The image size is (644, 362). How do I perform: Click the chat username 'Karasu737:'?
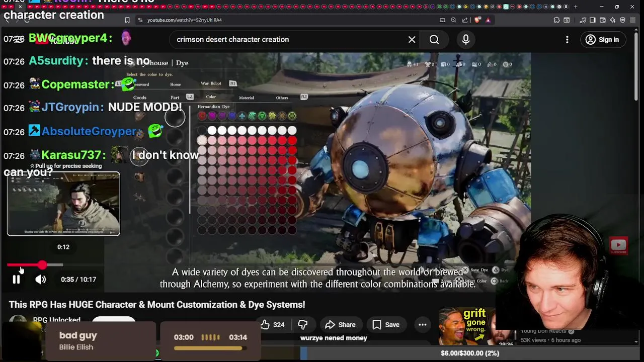(x=74, y=155)
